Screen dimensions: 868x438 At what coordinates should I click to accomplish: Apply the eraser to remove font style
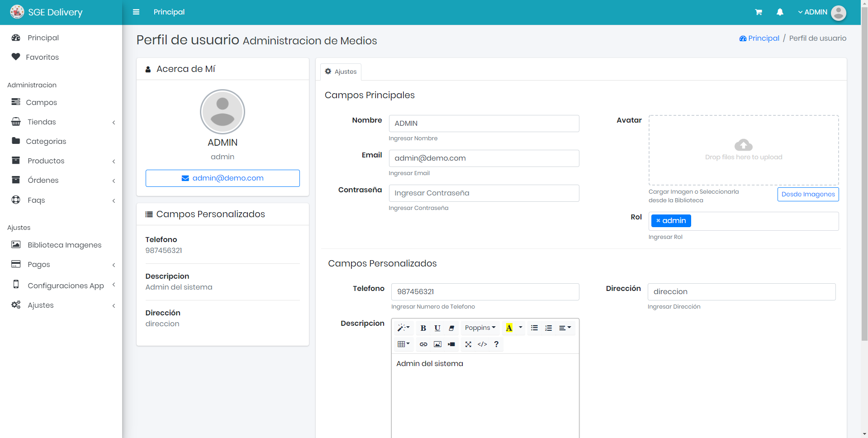(x=451, y=328)
